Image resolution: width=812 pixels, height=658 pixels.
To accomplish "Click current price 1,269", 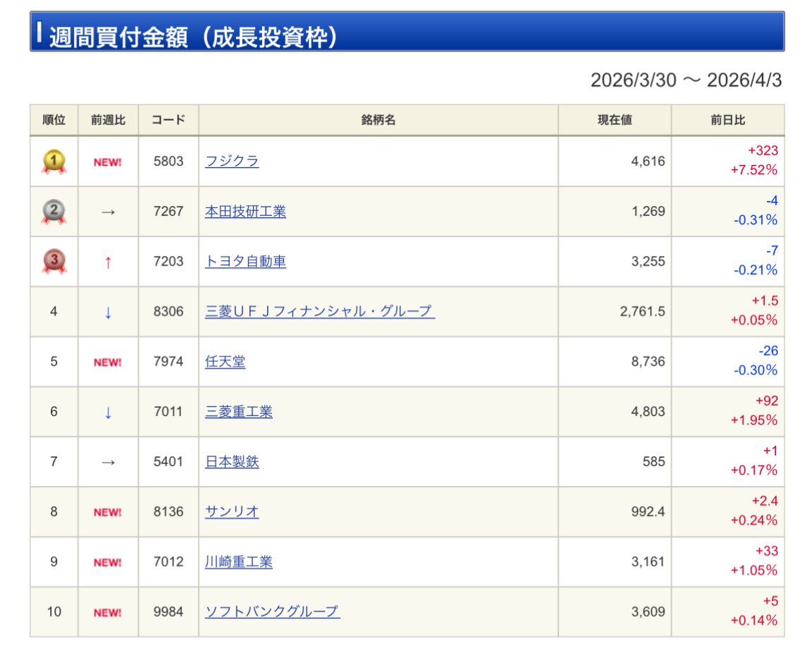I will point(648,212).
